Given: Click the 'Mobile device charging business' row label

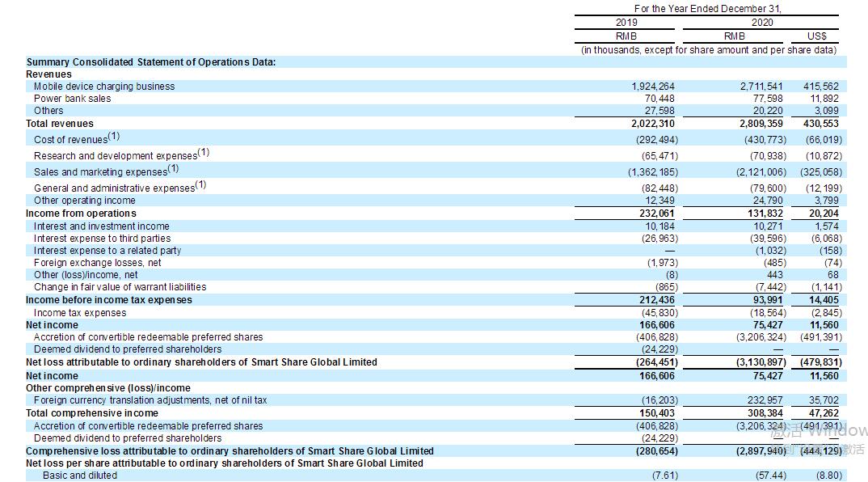Looking at the screenshot, I should 104,87.
